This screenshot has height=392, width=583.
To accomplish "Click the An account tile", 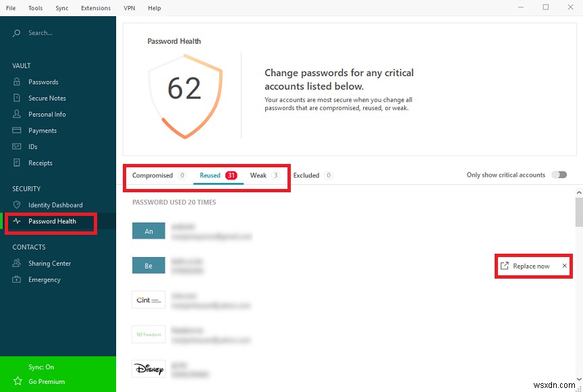I will 148,231.
